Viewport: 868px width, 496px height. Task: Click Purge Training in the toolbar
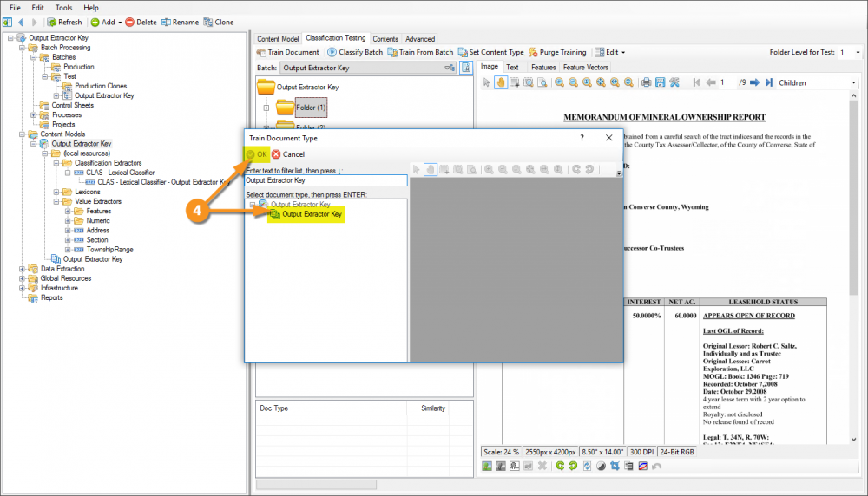pos(556,52)
